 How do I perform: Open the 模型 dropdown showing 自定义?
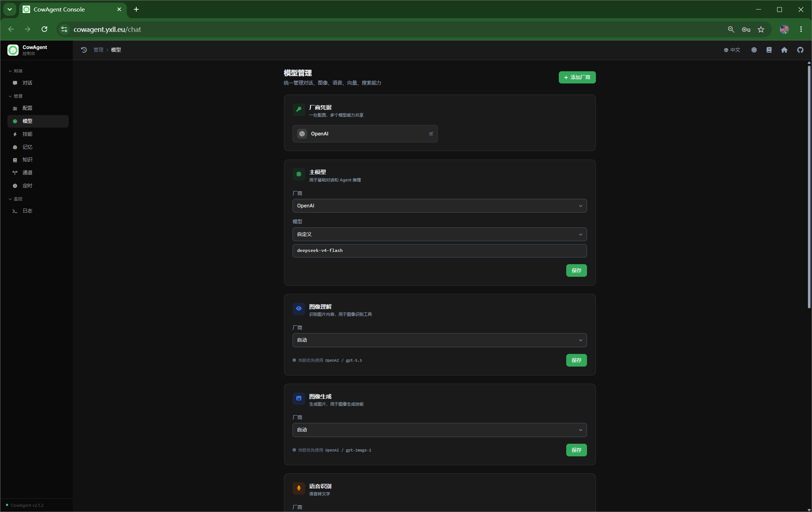coord(440,234)
